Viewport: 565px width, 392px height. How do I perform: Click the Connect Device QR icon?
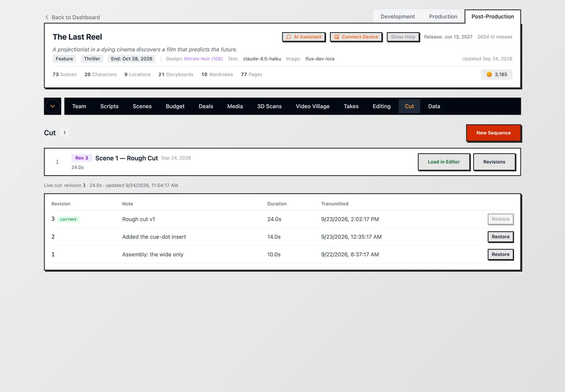point(336,37)
